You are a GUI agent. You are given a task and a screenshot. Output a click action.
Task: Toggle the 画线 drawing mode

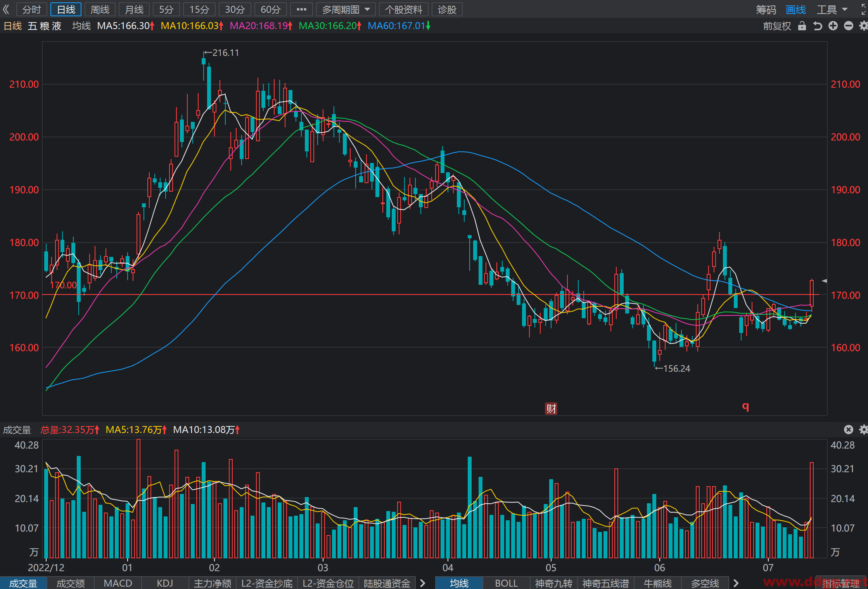795,10
